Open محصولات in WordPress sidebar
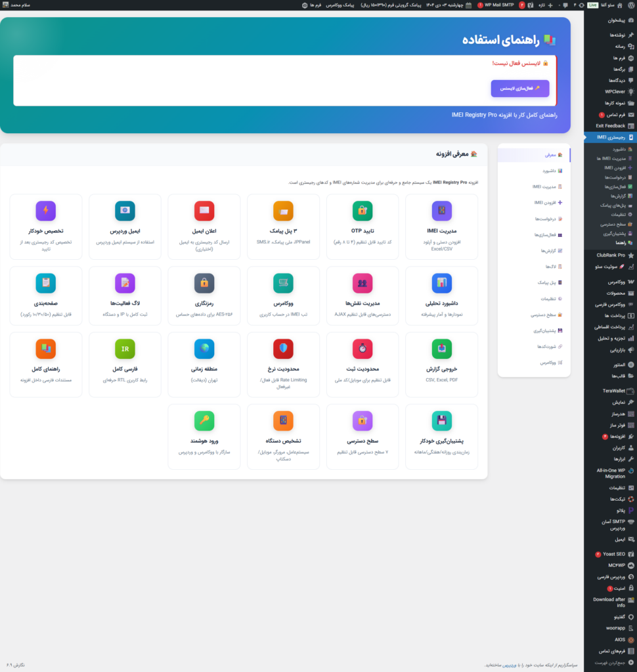 [x=611, y=293]
